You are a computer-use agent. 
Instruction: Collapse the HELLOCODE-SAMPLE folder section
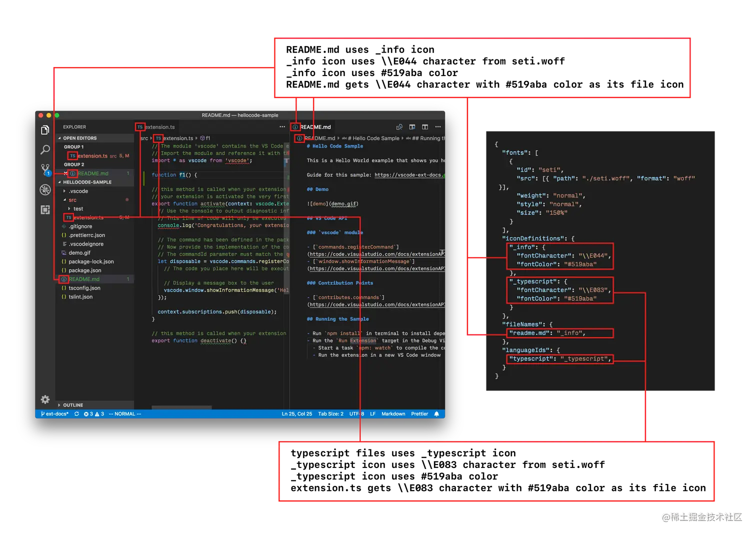tap(94, 182)
